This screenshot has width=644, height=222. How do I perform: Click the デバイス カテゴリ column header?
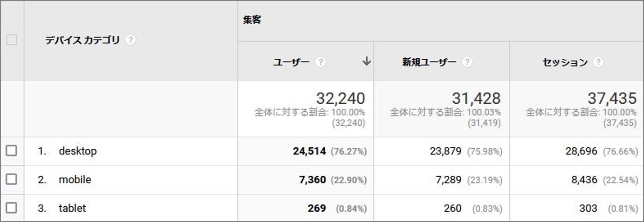[82, 40]
